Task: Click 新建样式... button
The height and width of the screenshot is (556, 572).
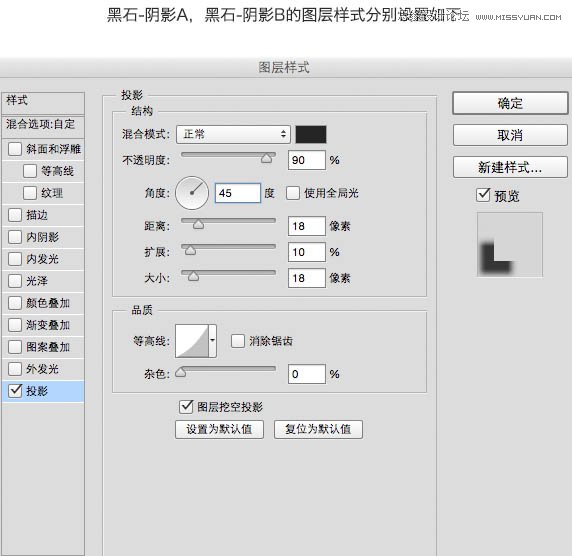Action: [x=510, y=167]
